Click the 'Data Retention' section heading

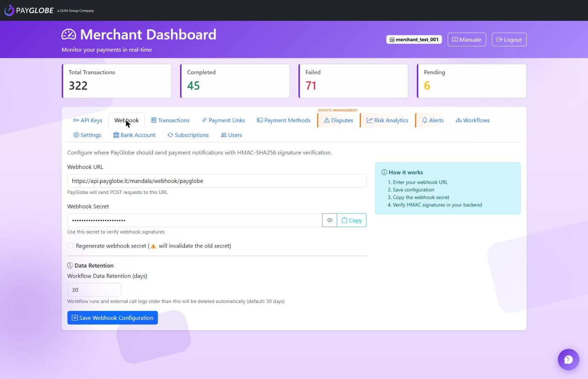[x=90, y=265]
